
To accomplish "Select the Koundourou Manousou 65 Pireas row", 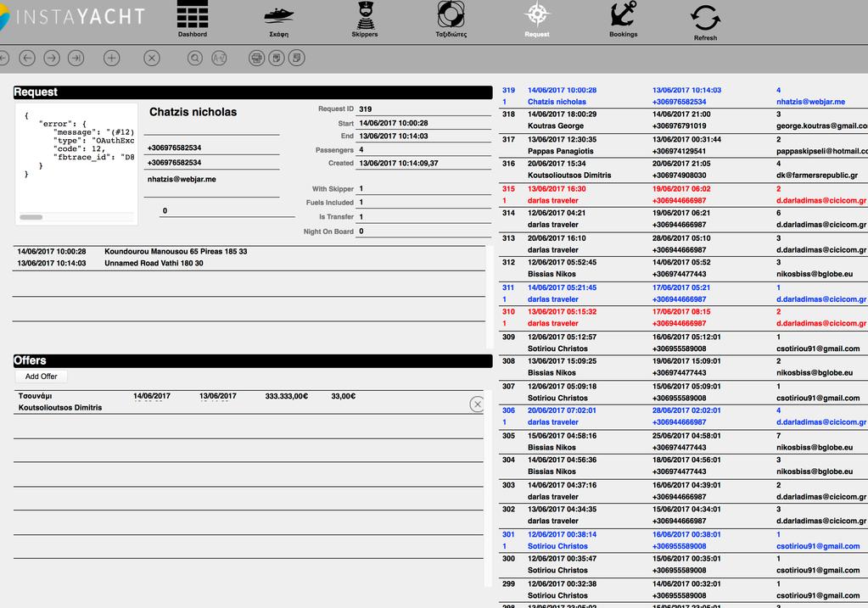I will tap(249, 251).
